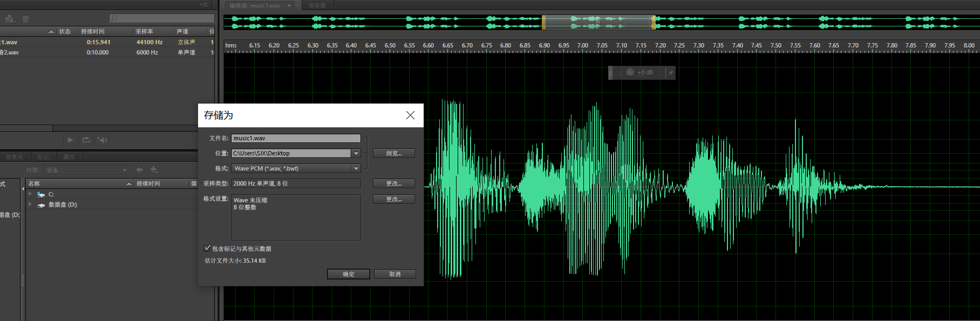Click the 估计文件大小: 35.14 KB text
Viewport: 980px width, 321px height.
click(x=235, y=261)
